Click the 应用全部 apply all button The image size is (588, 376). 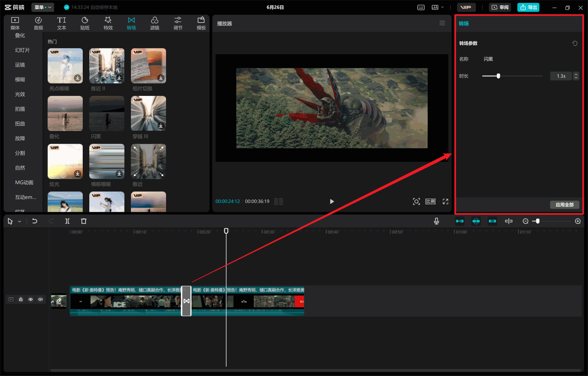[564, 205]
